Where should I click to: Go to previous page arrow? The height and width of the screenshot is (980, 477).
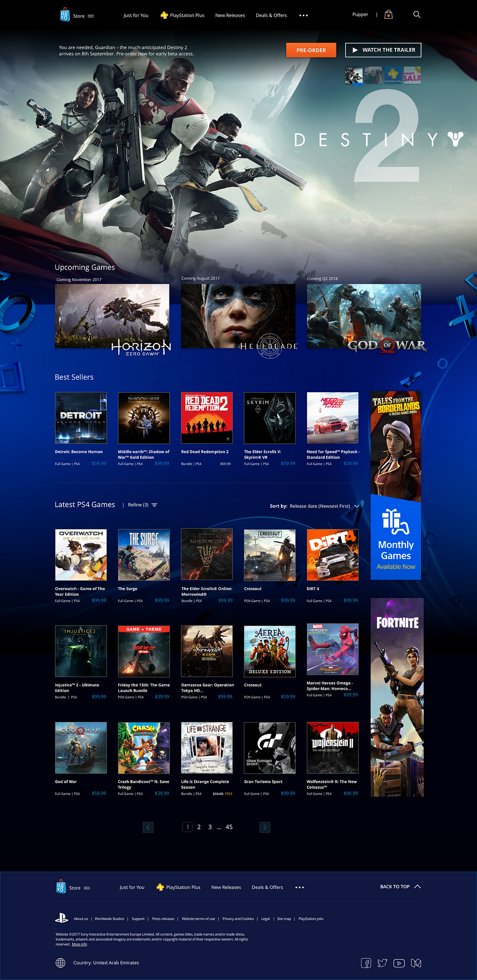tap(148, 827)
